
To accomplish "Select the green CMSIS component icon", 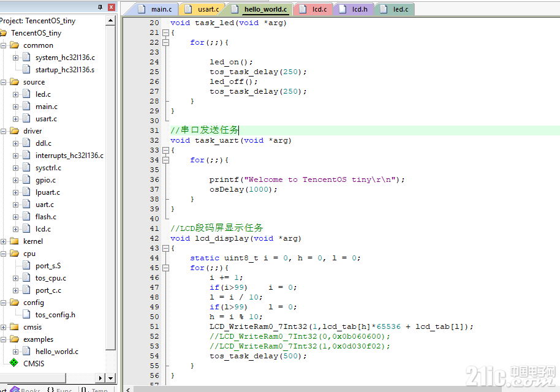I will pyautogui.click(x=13, y=363).
